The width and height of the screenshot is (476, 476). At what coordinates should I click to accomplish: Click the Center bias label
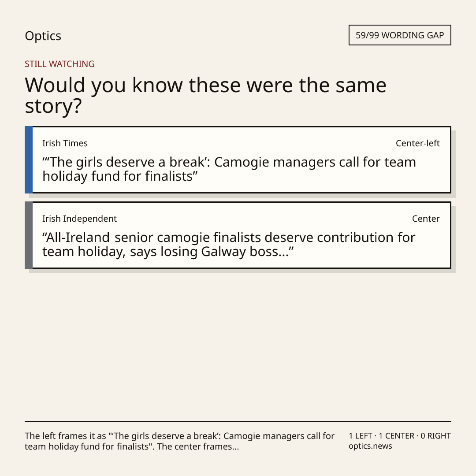click(x=426, y=219)
